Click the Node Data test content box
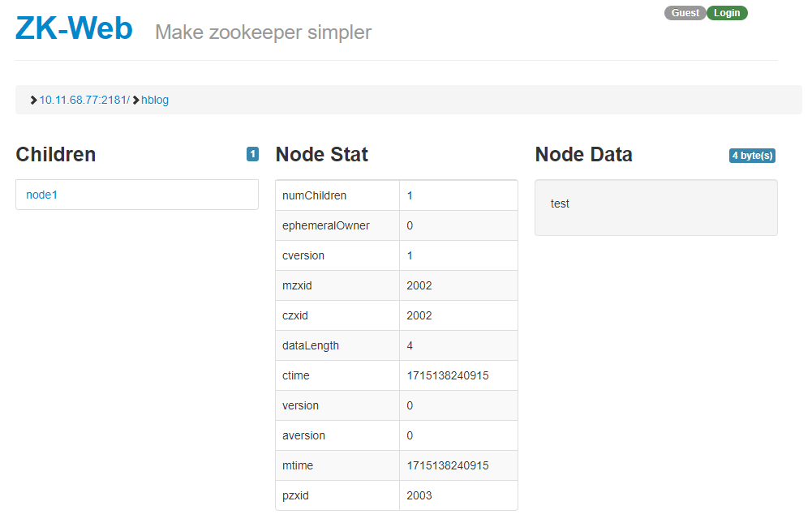 pos(655,208)
